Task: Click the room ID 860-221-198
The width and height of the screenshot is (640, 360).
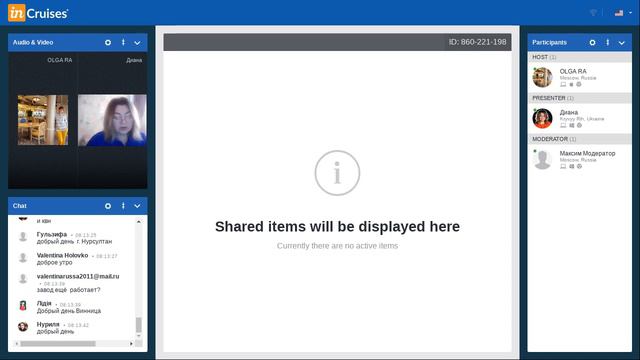Action: point(478,42)
